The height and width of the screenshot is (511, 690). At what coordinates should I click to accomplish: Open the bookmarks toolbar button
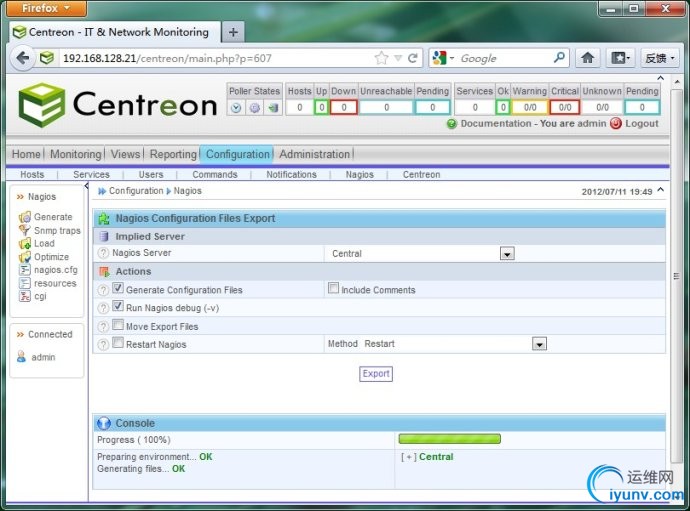pyautogui.click(x=620, y=58)
